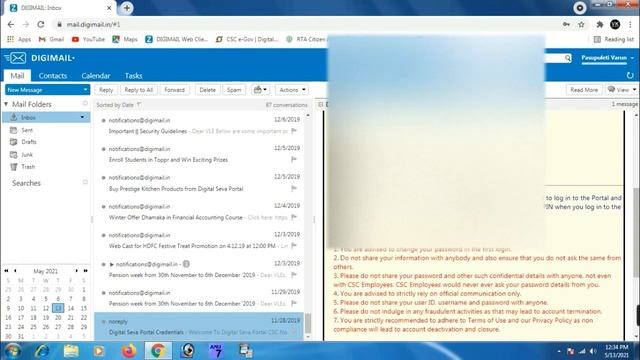Change the Sorted by Date order
The image size is (640, 360).
(119, 105)
